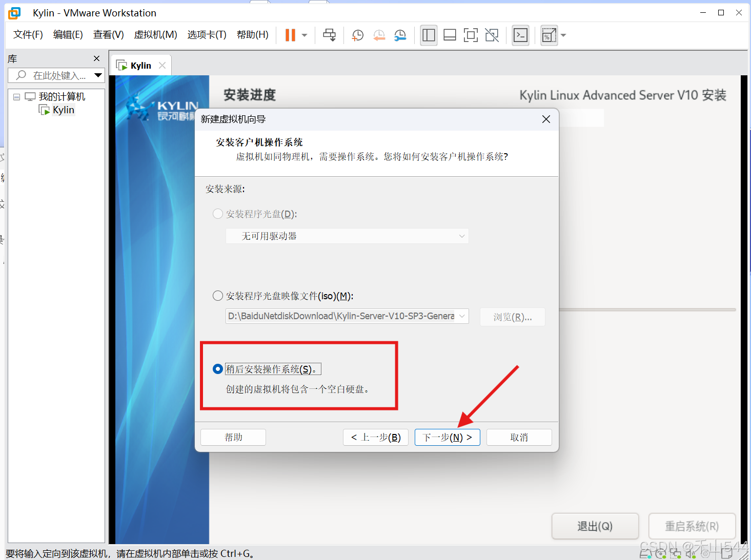Open the ISO file path combo box

tap(347, 316)
